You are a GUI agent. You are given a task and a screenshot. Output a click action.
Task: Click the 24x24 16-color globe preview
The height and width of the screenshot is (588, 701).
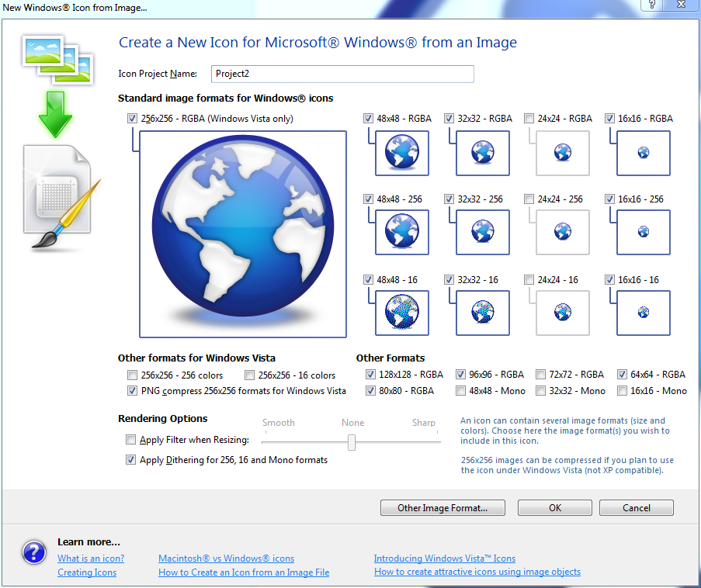pyautogui.click(x=562, y=313)
